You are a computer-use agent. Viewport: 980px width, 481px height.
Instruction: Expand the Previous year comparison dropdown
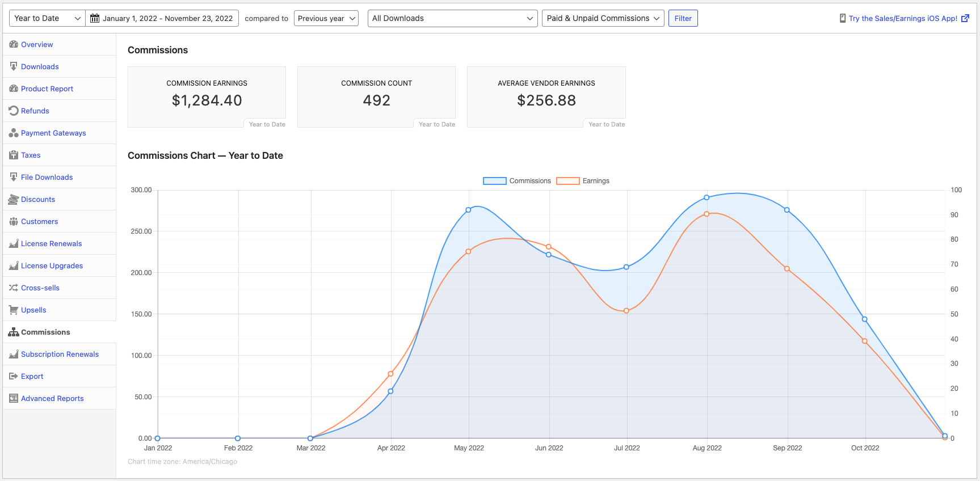[x=326, y=19]
